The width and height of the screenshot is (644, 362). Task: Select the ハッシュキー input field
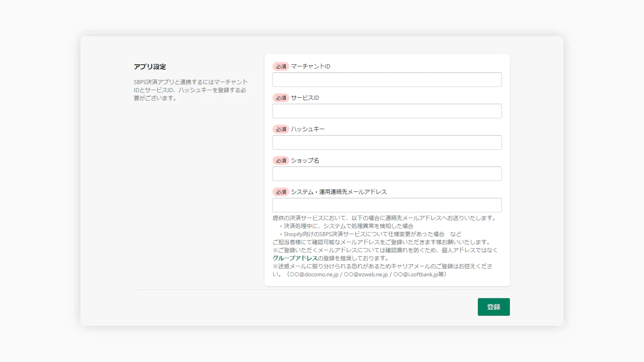(387, 142)
